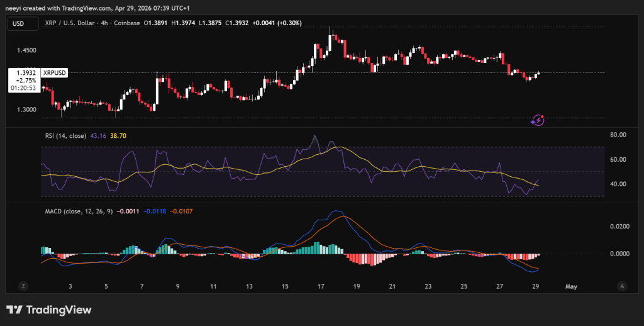This screenshot has height=326, width=644.
Task: Click the XRPUSD price line label
Action: click(x=54, y=73)
